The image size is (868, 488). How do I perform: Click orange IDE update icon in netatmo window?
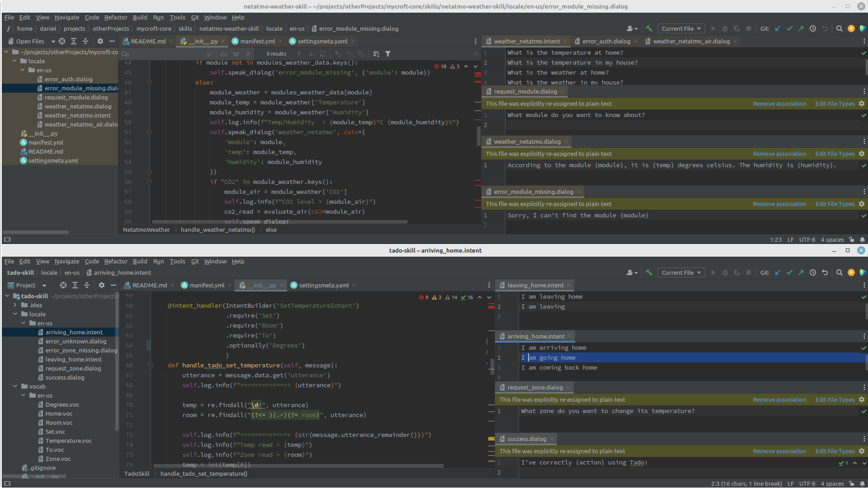[851, 28]
